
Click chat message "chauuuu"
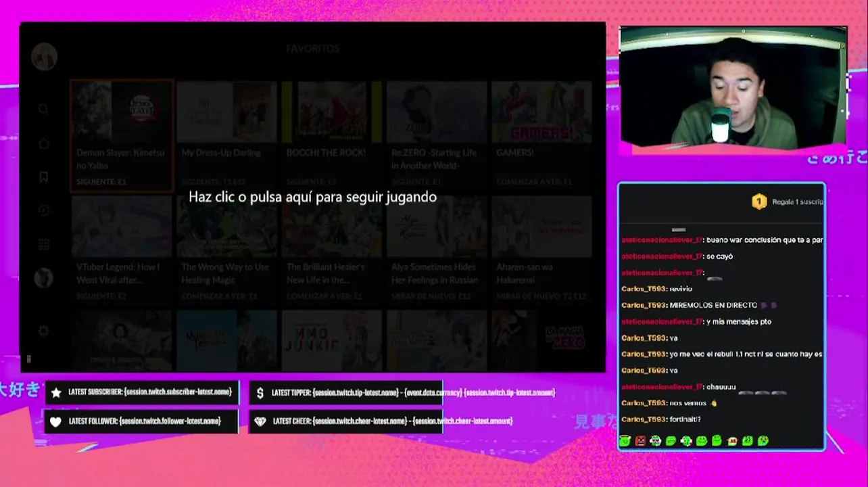(x=721, y=387)
